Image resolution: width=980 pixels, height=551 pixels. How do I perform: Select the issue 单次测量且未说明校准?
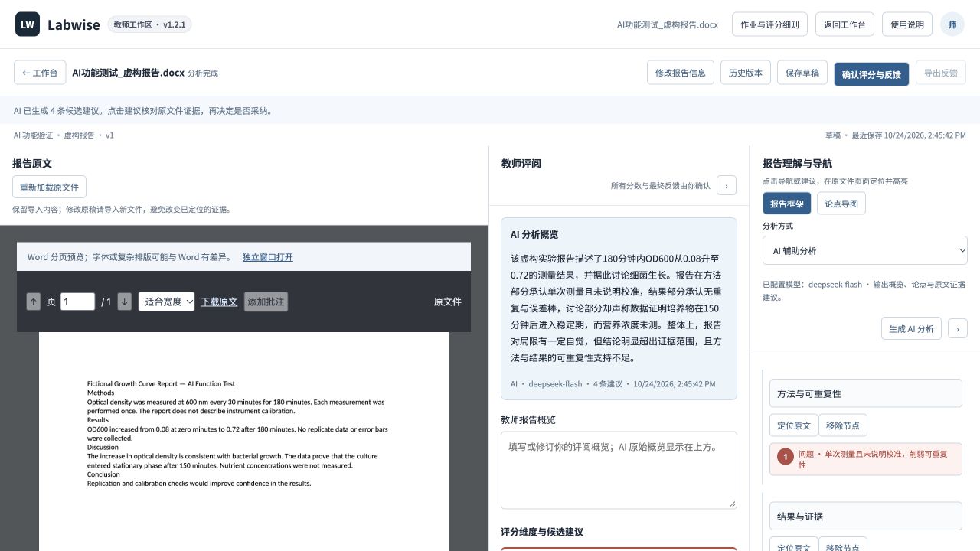[865, 459]
